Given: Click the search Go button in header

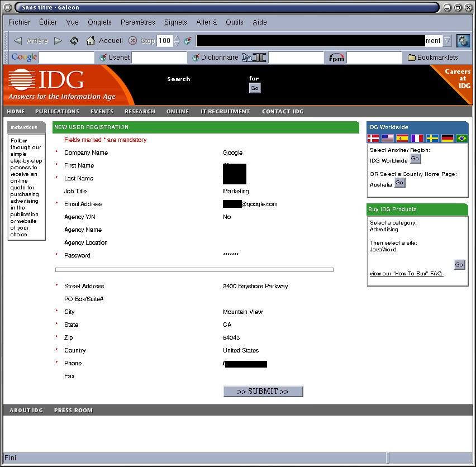Looking at the screenshot, I should coord(255,88).
